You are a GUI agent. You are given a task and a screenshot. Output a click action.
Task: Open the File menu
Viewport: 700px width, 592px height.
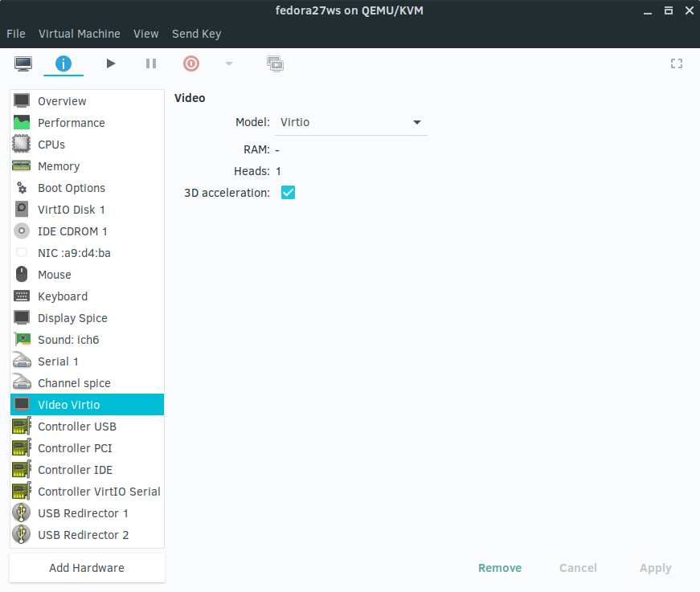(16, 34)
